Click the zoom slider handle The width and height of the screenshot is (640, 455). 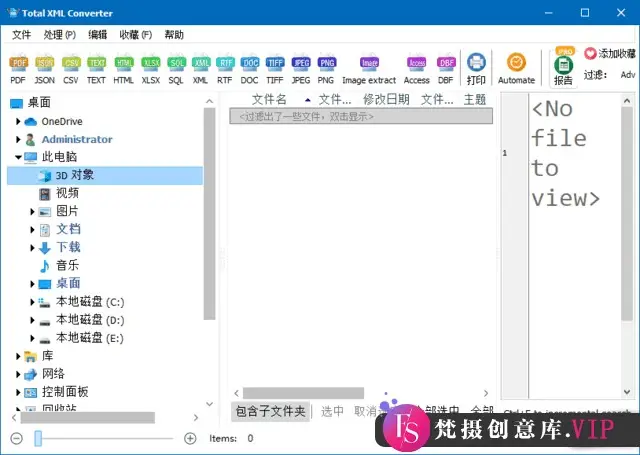tap(38, 438)
